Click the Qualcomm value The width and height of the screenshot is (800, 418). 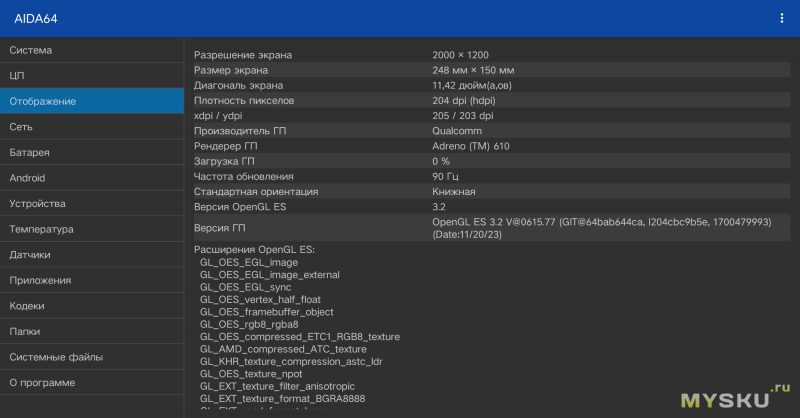[x=457, y=131]
